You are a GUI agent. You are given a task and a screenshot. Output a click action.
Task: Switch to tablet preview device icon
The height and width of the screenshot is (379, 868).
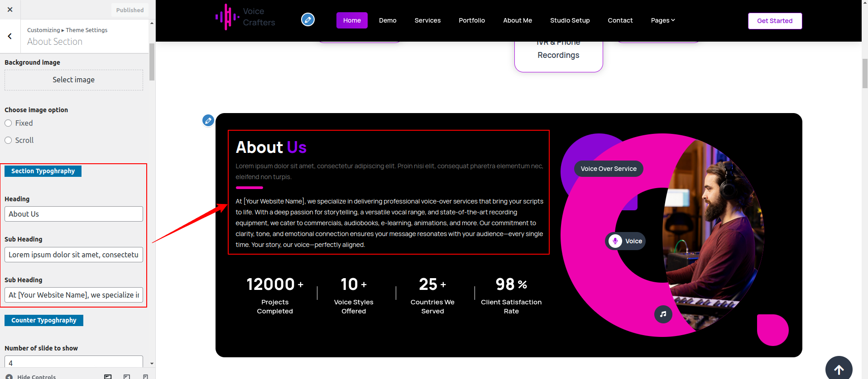click(x=127, y=376)
